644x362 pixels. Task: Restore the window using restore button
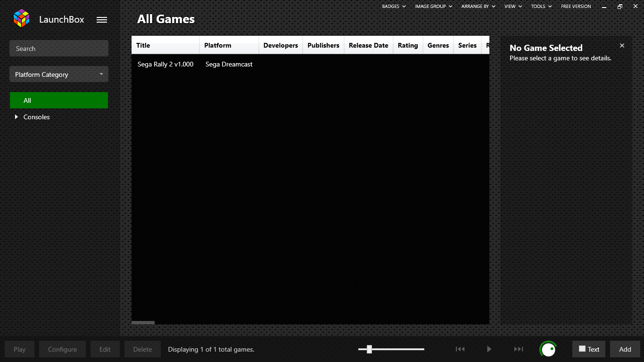click(620, 7)
